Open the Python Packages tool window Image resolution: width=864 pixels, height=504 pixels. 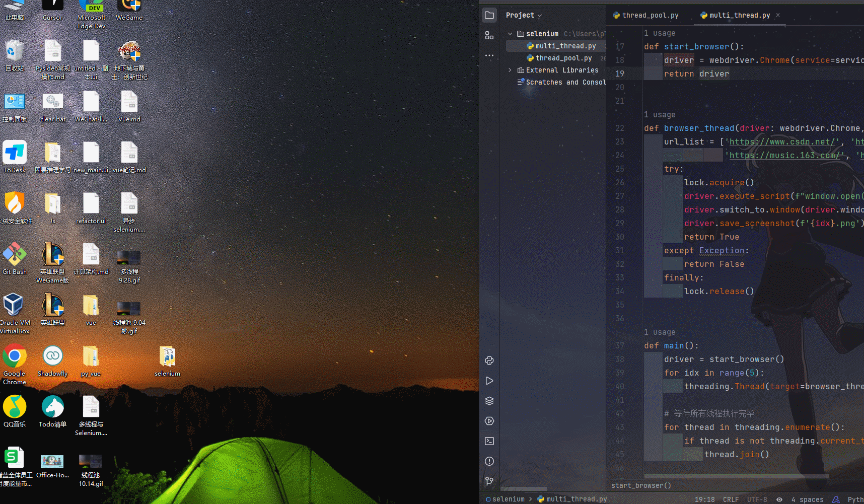click(489, 361)
